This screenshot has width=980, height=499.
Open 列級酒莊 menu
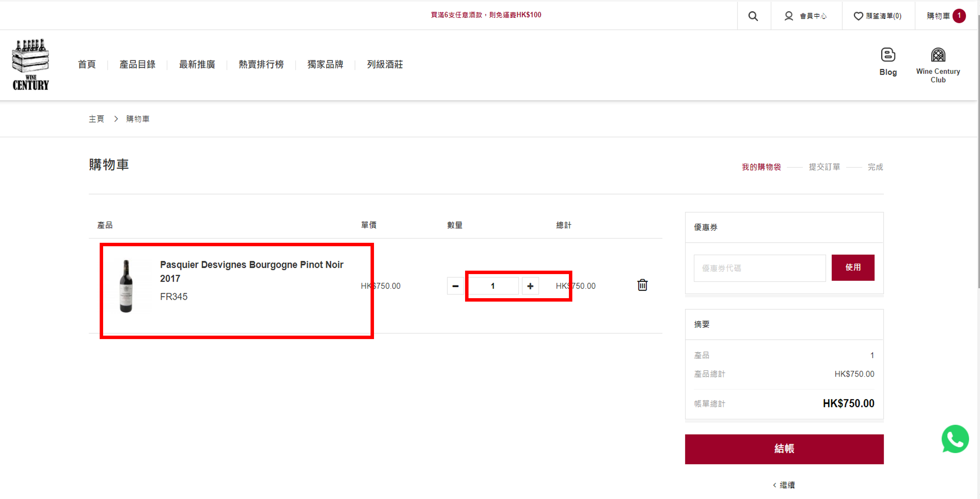tap(385, 64)
